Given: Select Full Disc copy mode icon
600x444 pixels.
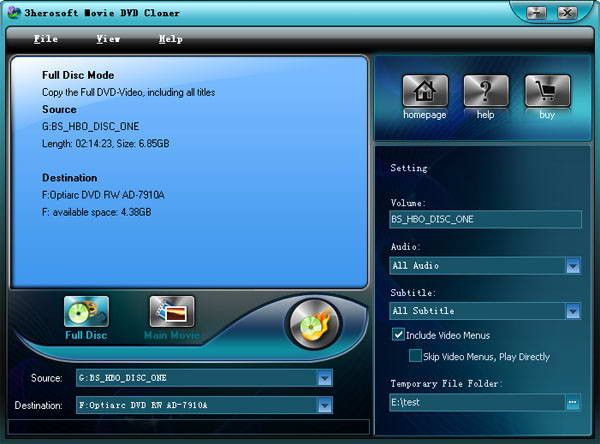Looking at the screenshot, I should tap(86, 312).
